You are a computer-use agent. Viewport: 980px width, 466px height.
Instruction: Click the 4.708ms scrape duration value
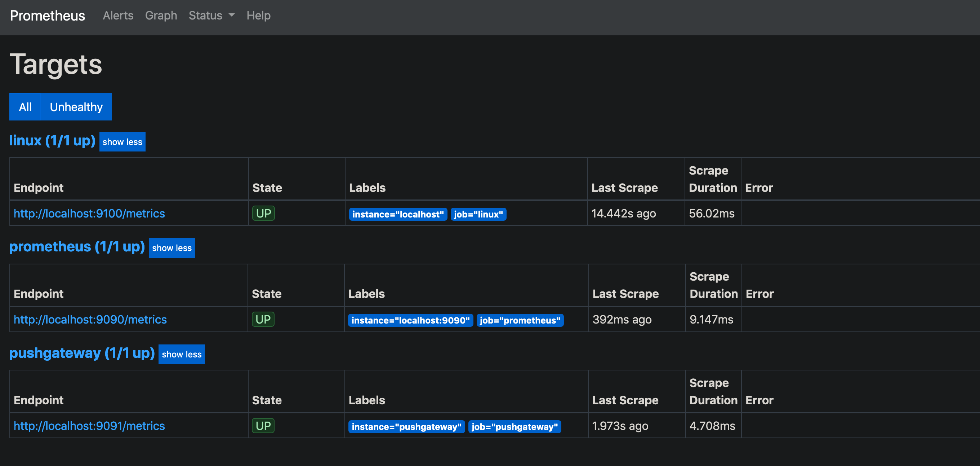tap(712, 426)
